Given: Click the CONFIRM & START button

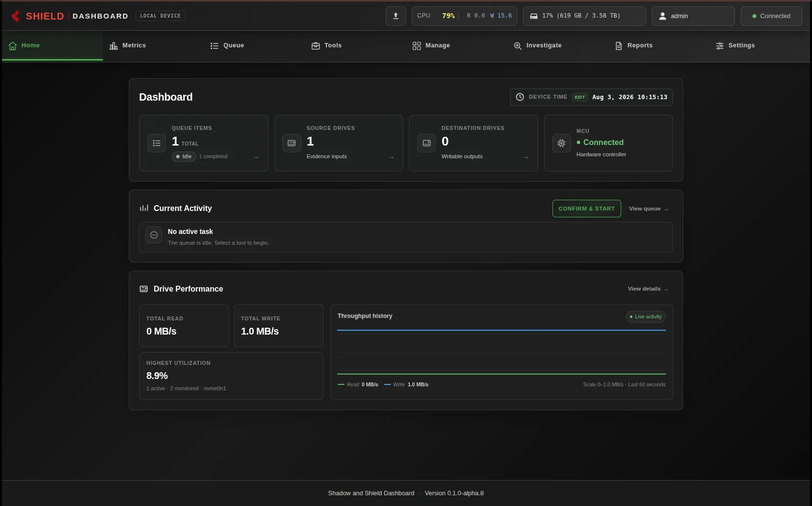Looking at the screenshot, I should [x=587, y=209].
